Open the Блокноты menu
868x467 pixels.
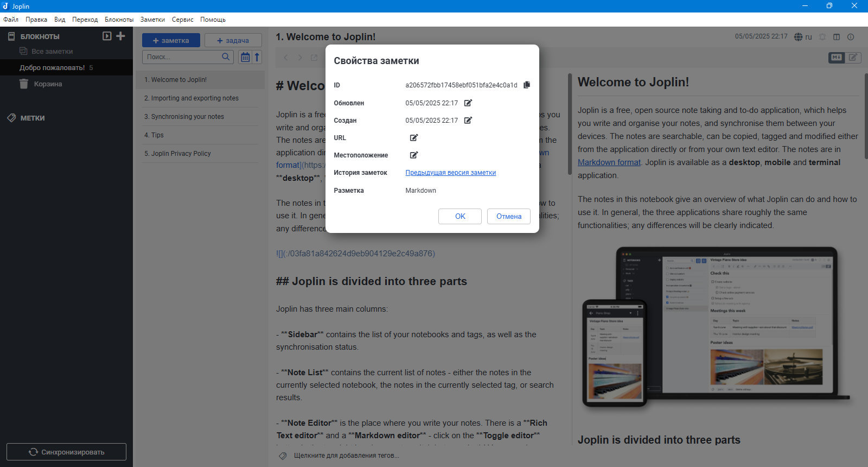[x=119, y=20]
